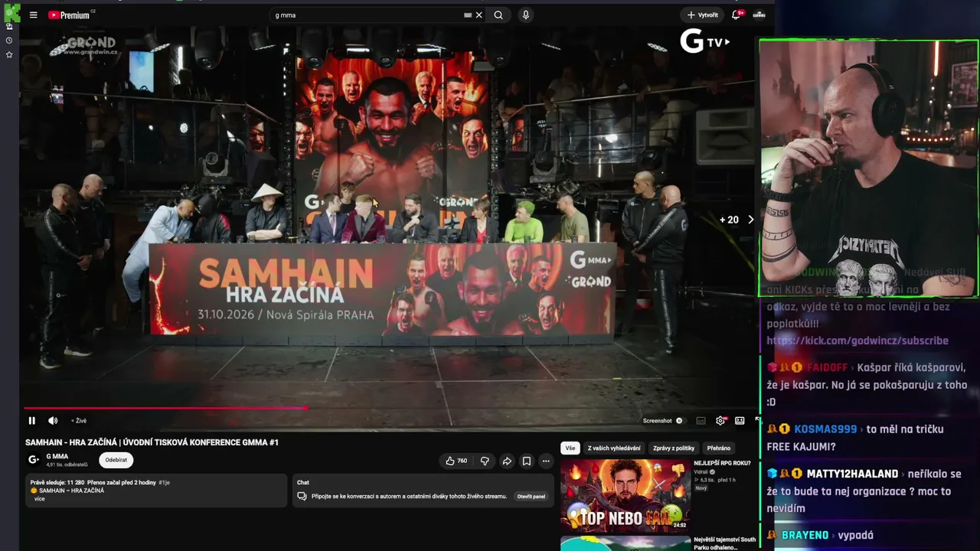Screen dimensions: 980x551
Task: Save the video to a playlist
Action: 527,461
